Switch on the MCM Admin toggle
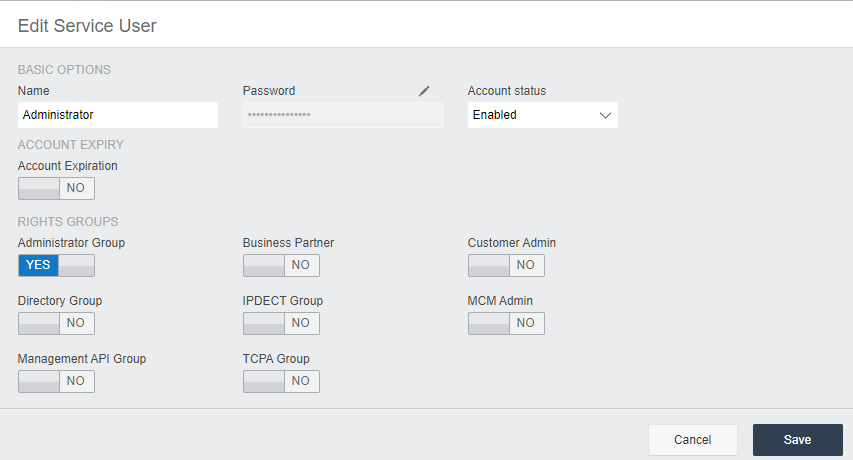Viewport: 853px width, 460px height. pos(506,324)
